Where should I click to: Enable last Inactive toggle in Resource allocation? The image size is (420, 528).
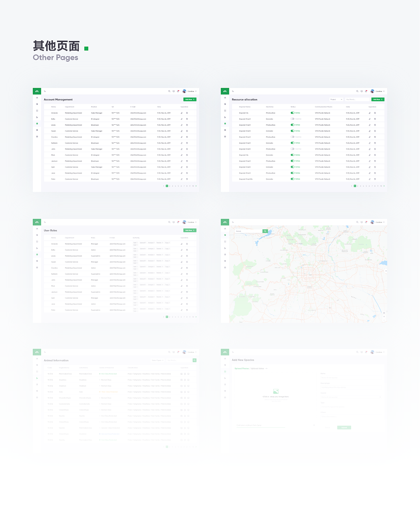[292, 149]
